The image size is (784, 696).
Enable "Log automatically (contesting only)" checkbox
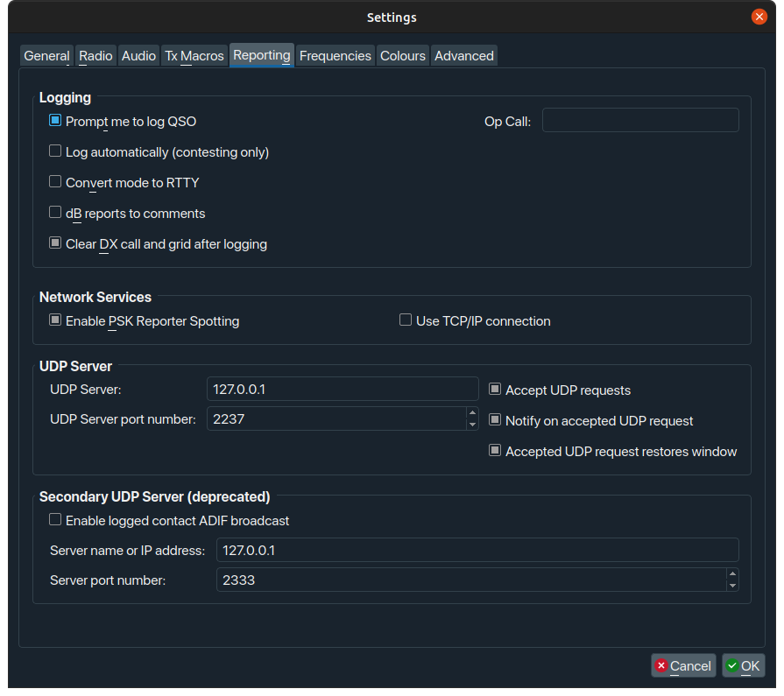[55, 151]
